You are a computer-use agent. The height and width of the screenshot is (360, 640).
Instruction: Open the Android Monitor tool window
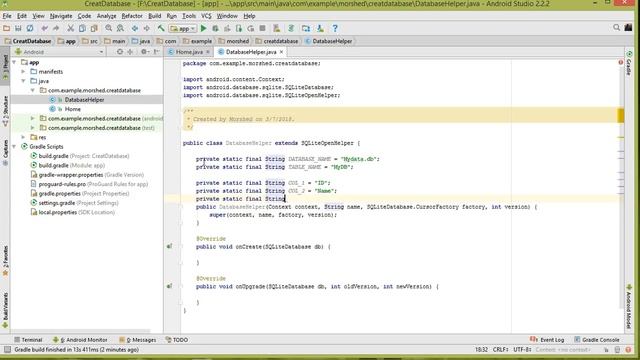[x=80, y=340]
